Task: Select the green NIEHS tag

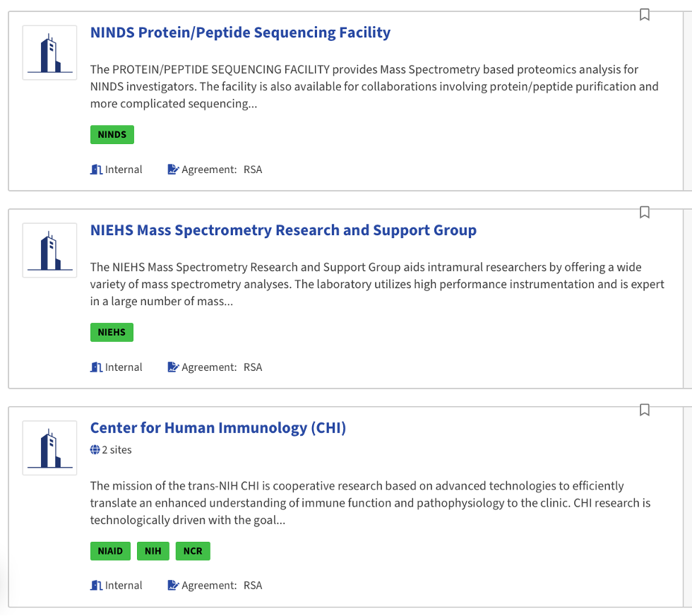Action: point(112,333)
